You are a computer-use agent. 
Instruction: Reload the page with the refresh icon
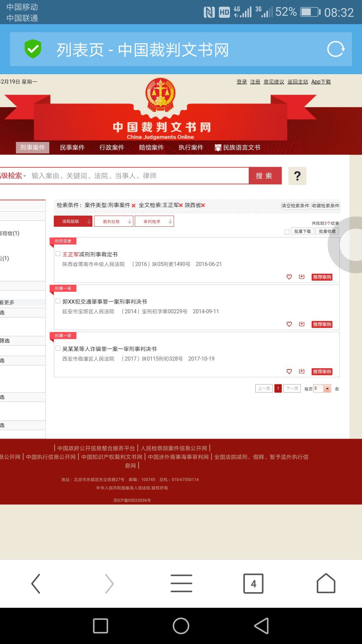[336, 49]
